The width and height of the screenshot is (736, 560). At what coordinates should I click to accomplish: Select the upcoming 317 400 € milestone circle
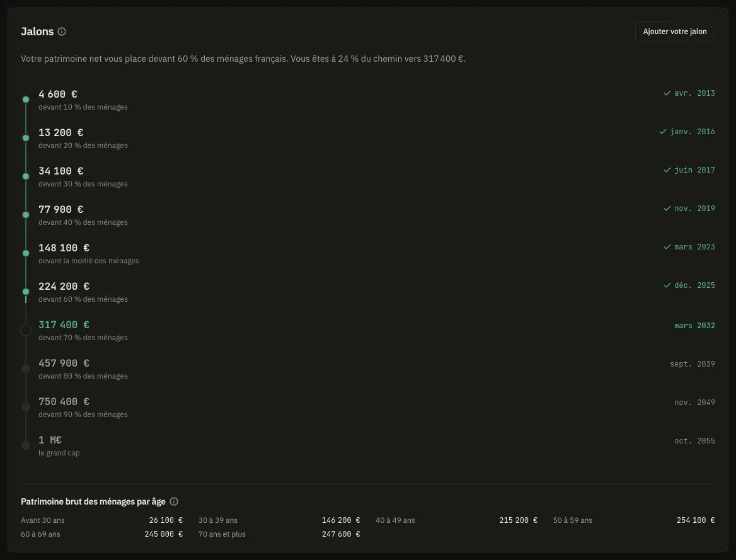(26, 330)
